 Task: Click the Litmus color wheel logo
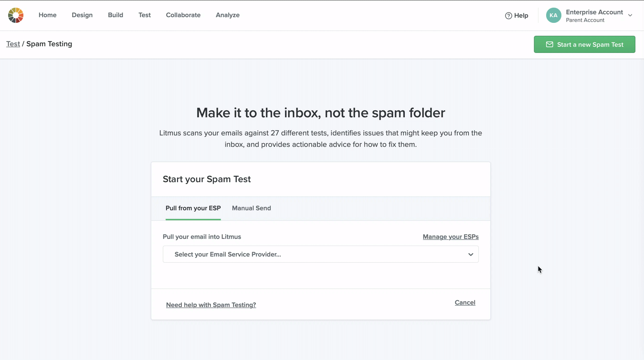tap(16, 15)
